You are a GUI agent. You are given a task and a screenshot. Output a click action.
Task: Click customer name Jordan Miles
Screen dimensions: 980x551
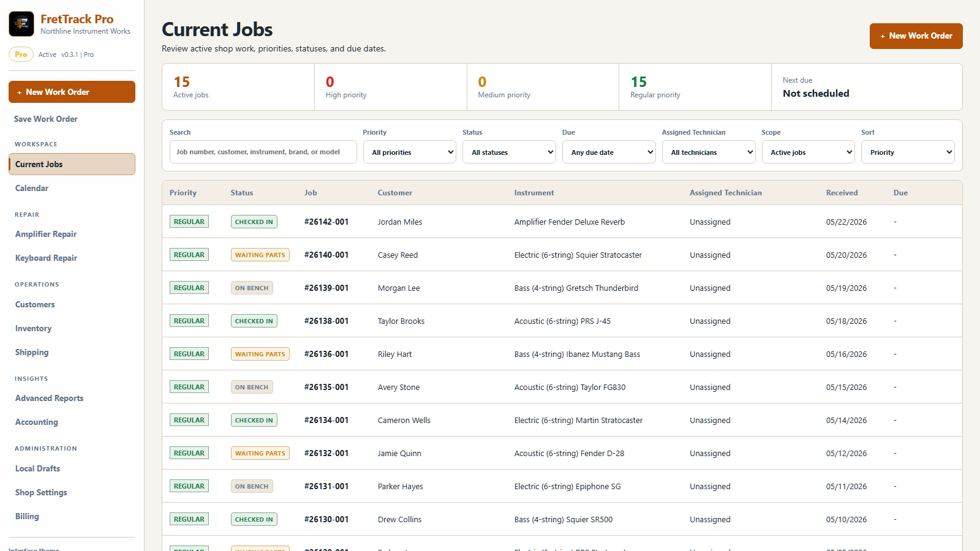point(400,222)
